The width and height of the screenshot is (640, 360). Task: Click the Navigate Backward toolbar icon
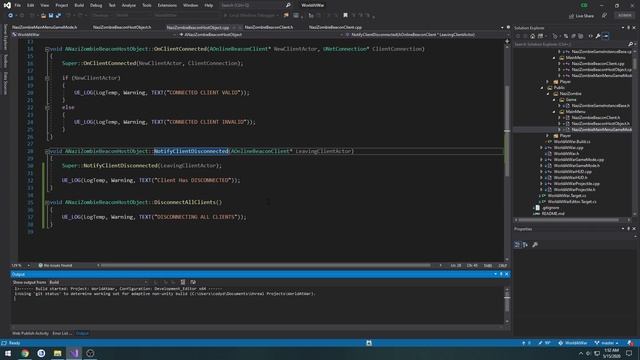click(x=11, y=16)
